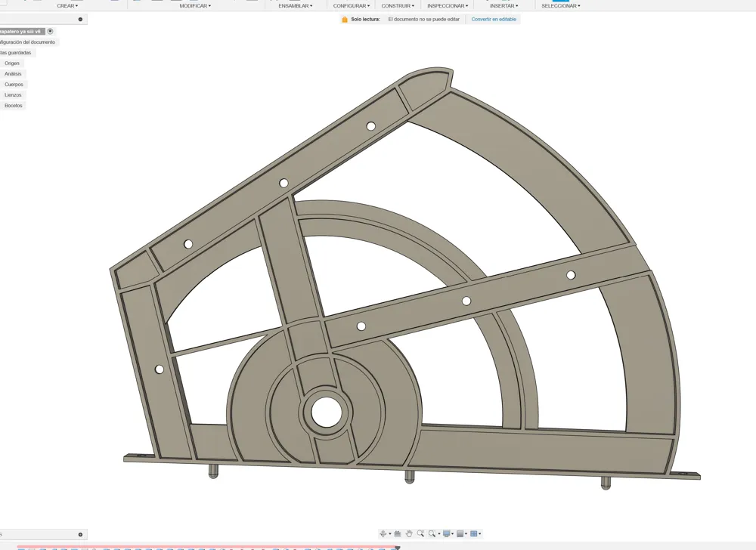The height and width of the screenshot is (550, 756).
Task: Open the INSERTAR dropdown menu
Action: (503, 6)
